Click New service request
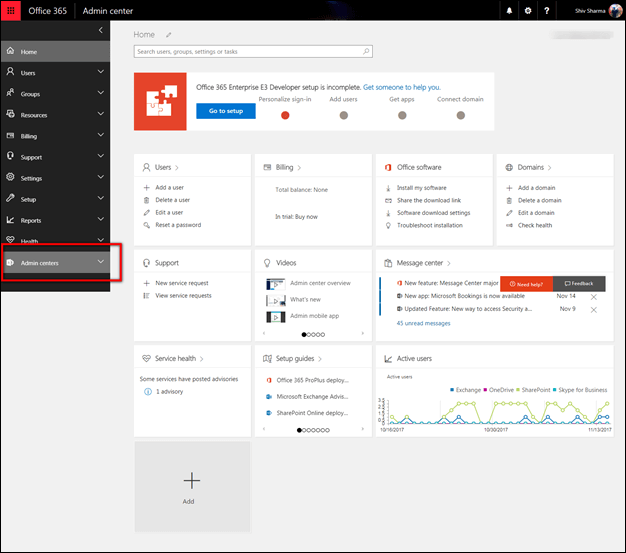 coord(182,283)
